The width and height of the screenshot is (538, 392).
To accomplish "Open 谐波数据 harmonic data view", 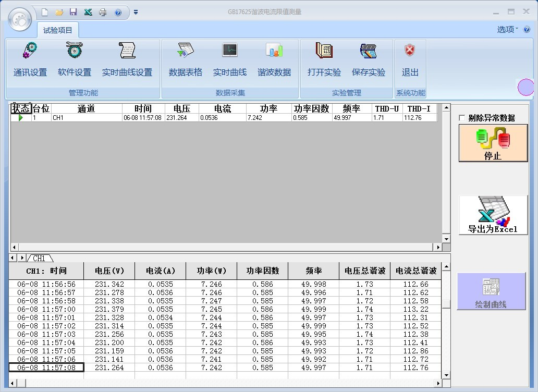I will pos(274,60).
